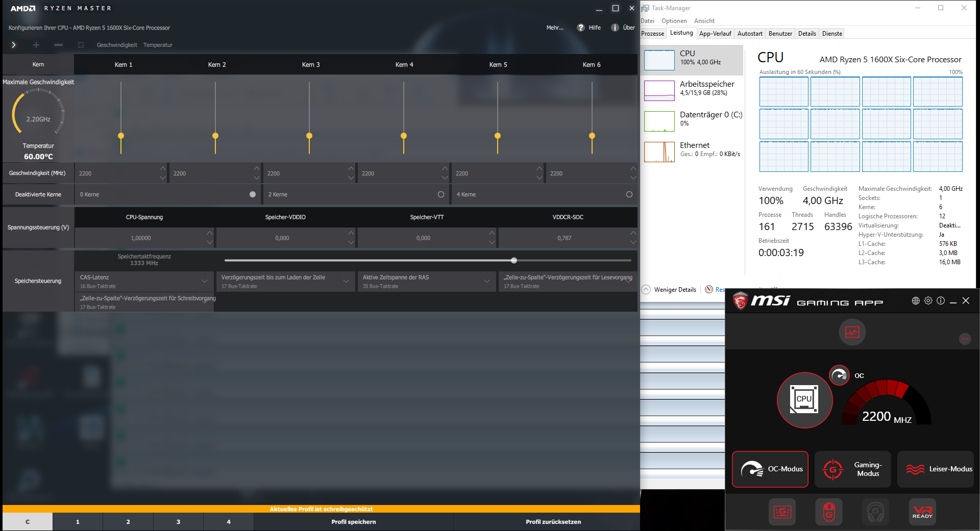Switch to the App-Verlauf tab
This screenshot has width=980, height=531.
715,34
